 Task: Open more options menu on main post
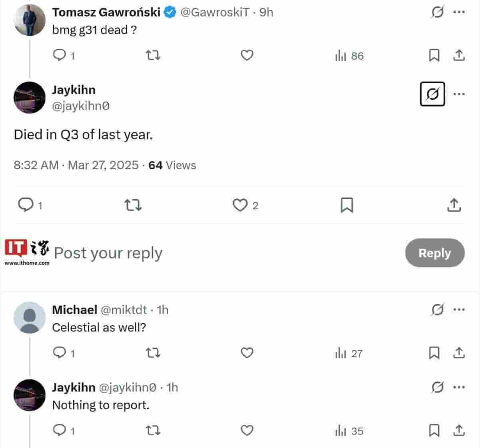459,94
